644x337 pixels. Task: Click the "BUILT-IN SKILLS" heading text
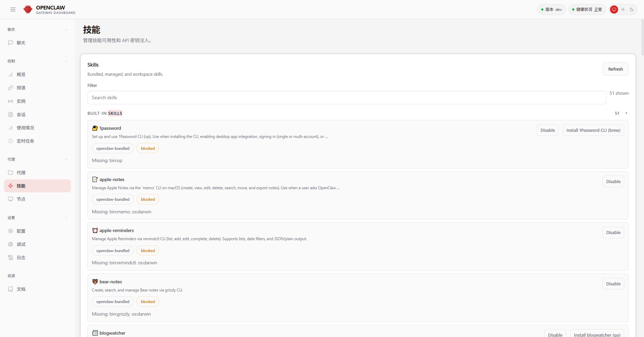(105, 113)
